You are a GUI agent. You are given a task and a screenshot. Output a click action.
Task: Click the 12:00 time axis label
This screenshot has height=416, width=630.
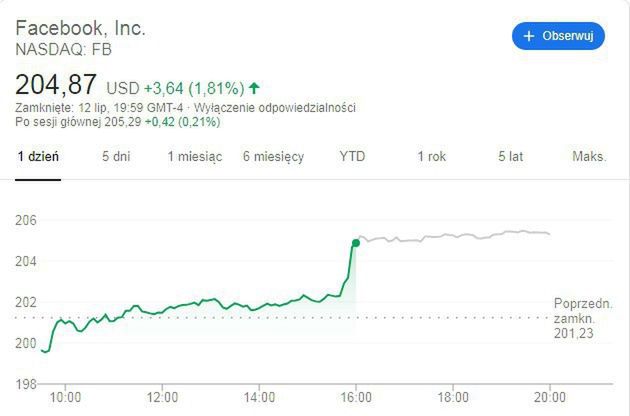[x=162, y=396]
